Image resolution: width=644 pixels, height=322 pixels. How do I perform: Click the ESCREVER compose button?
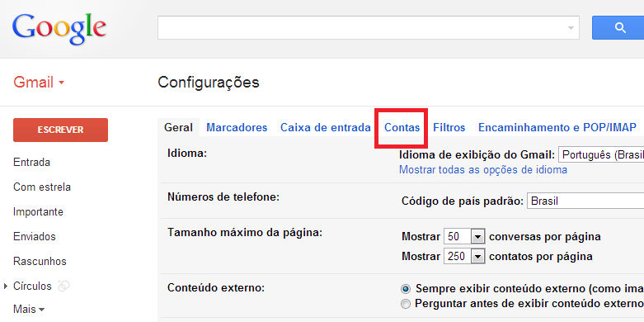tap(60, 130)
